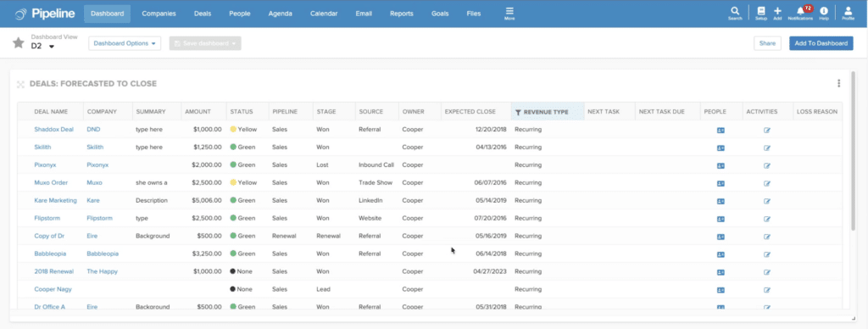The height and width of the screenshot is (329, 868).
Task: Click the Pipeline logo
Action: (45, 14)
